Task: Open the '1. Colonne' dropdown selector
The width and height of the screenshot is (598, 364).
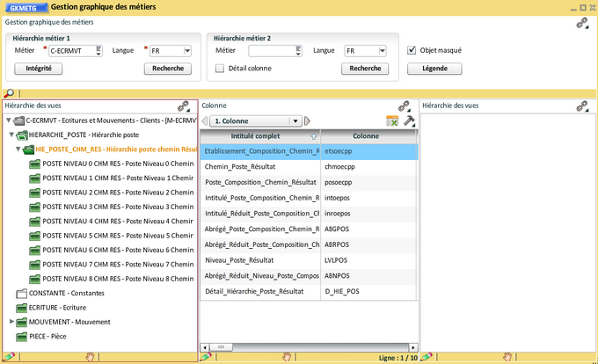Action: coord(296,120)
